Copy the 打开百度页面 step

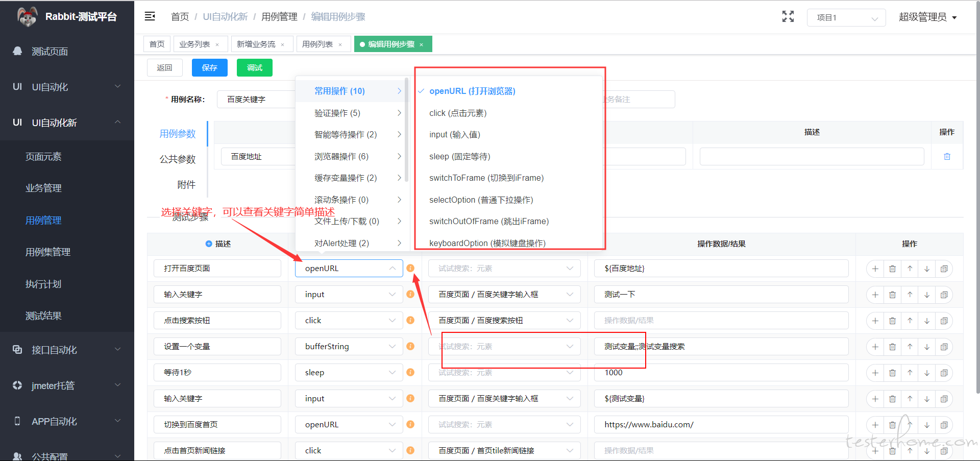[x=944, y=269]
